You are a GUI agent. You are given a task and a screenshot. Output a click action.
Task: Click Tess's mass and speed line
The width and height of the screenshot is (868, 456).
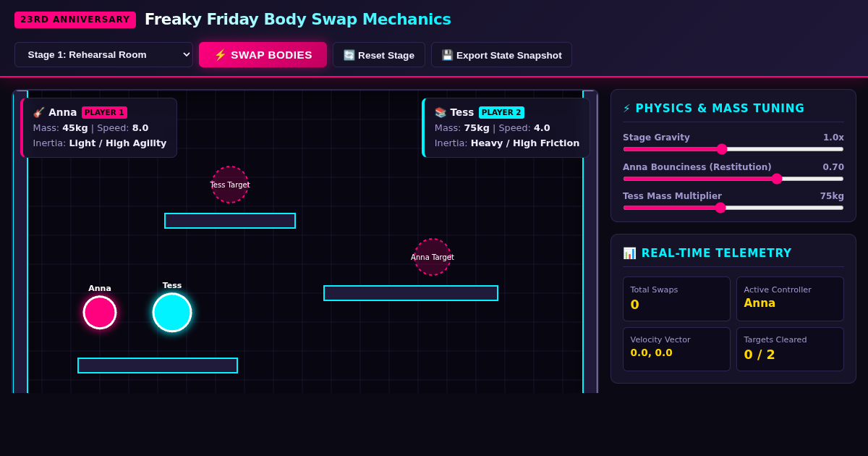[492, 128]
